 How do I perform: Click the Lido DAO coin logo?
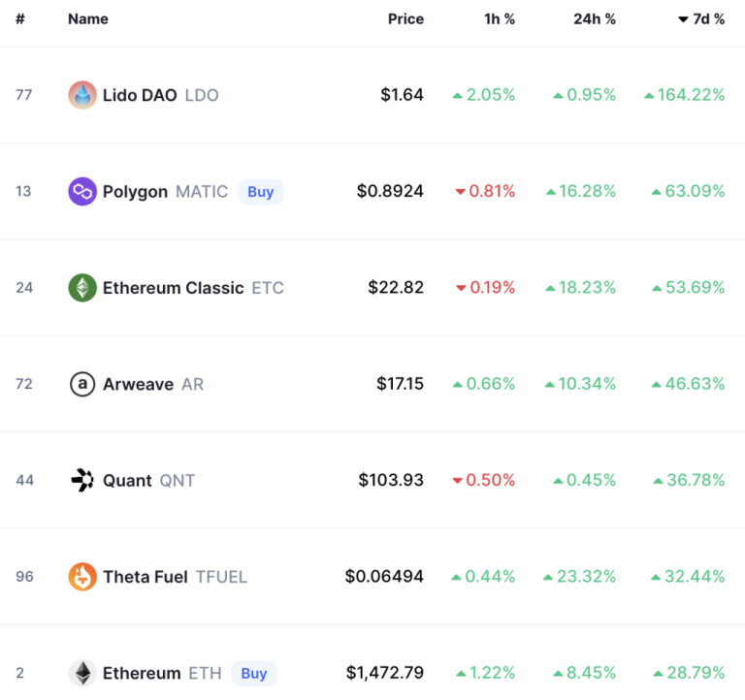tap(82, 95)
